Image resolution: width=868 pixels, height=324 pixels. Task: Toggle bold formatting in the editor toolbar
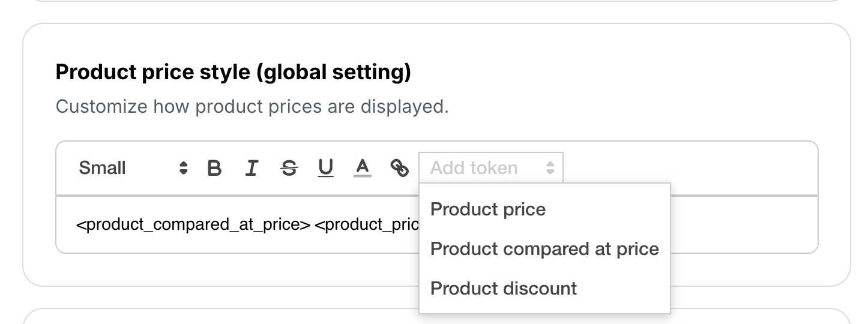pyautogui.click(x=214, y=169)
